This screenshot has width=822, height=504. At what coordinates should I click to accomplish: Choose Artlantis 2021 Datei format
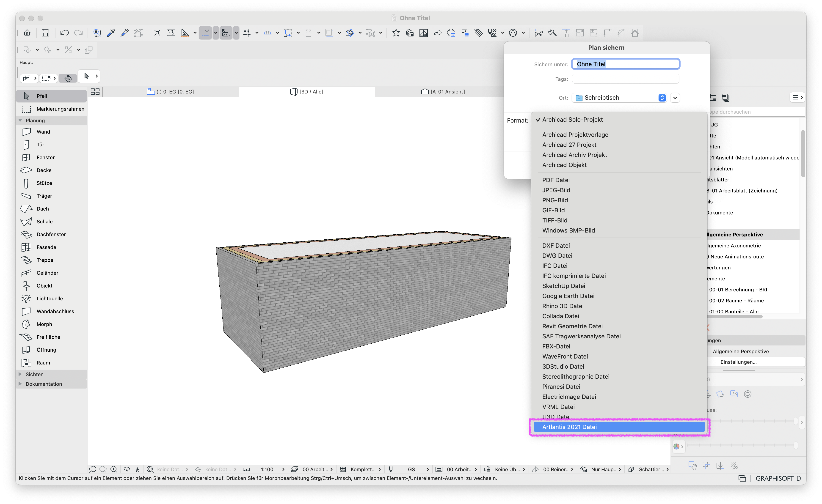click(x=619, y=427)
